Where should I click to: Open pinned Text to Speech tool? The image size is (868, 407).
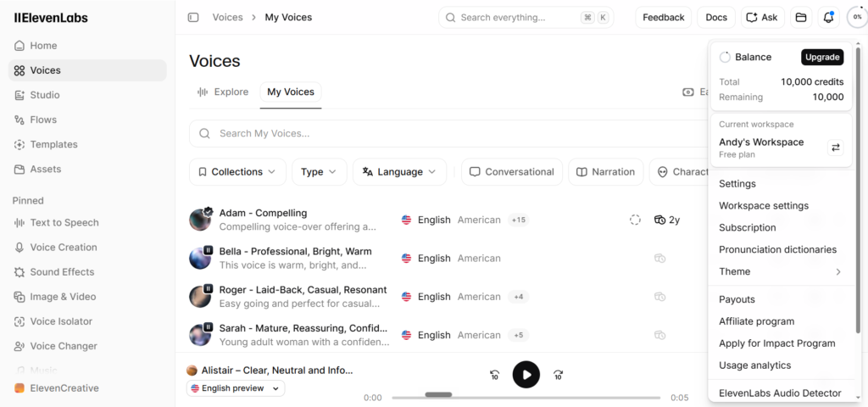(87, 223)
